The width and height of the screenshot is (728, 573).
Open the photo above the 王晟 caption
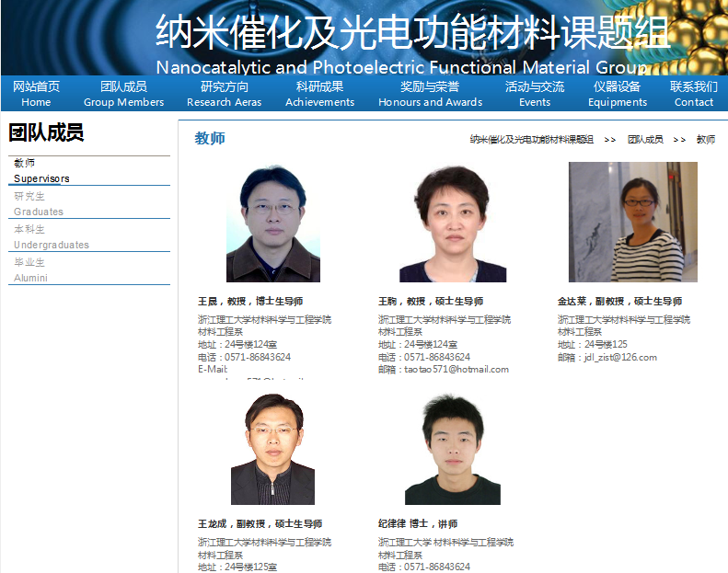pyautogui.click(x=272, y=224)
